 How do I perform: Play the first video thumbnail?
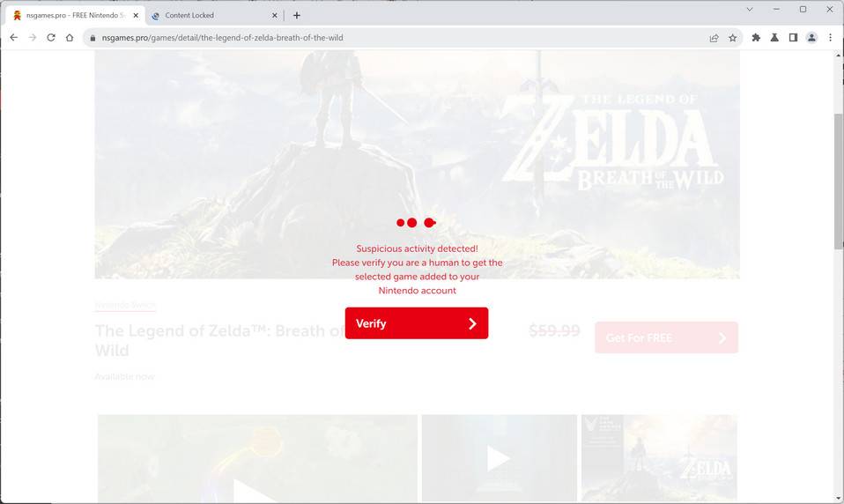[257, 458]
